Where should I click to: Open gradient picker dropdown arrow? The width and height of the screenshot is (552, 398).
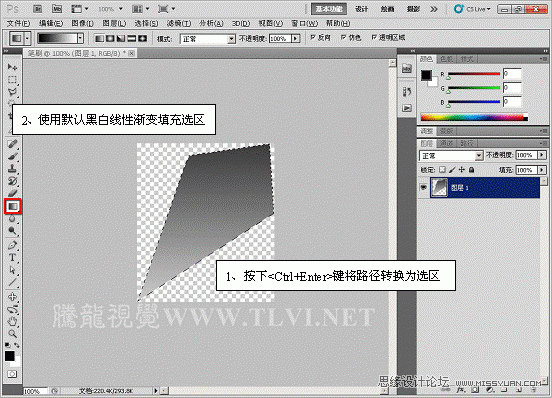tap(80, 38)
